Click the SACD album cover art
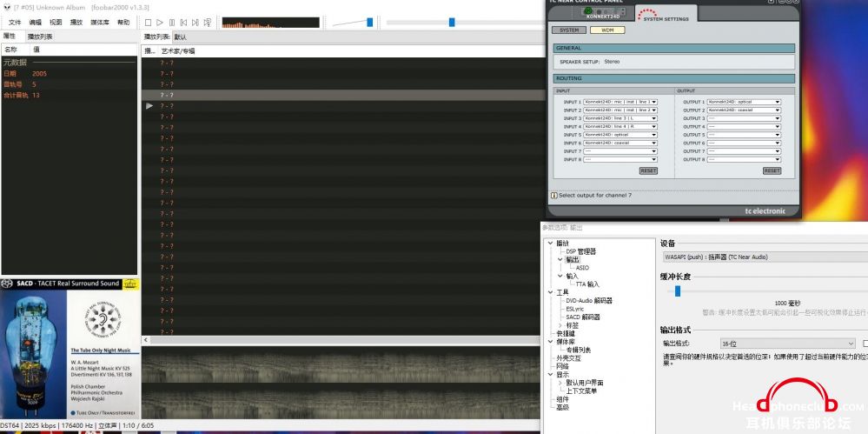The height and width of the screenshot is (434, 868). 70,349
